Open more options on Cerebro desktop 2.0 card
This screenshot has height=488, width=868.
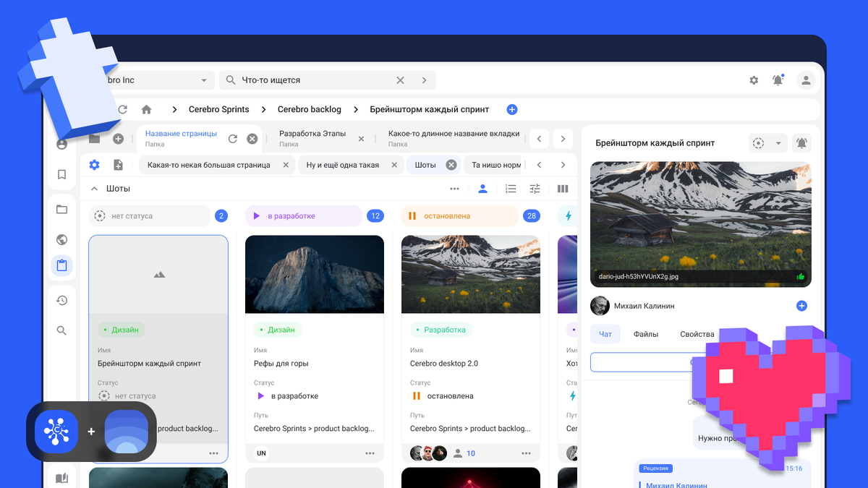(527, 453)
